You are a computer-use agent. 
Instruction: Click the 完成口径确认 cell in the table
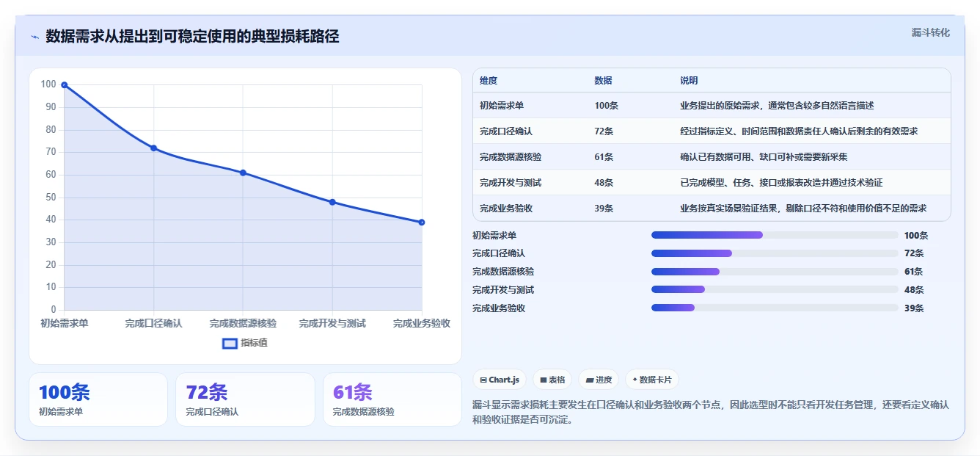click(x=506, y=131)
